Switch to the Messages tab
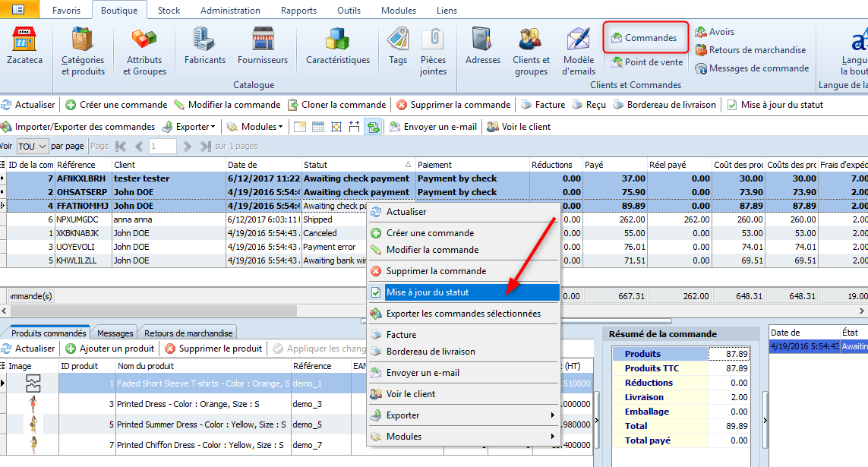Image resolution: width=868 pixels, height=467 pixels. point(115,333)
